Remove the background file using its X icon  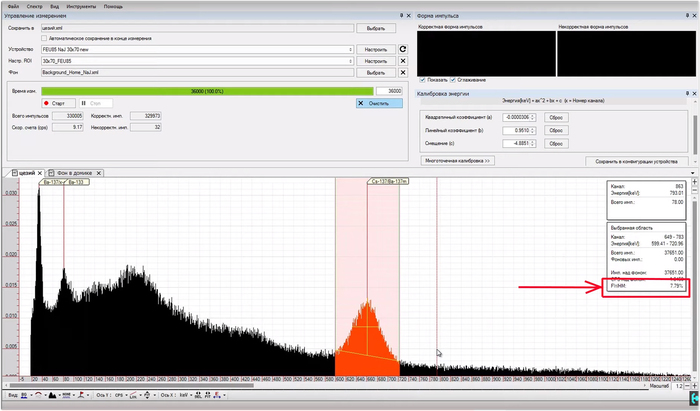403,73
